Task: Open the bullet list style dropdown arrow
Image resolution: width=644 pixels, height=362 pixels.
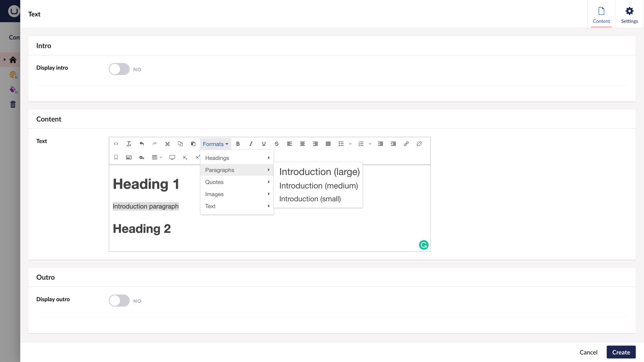Action: point(350,144)
